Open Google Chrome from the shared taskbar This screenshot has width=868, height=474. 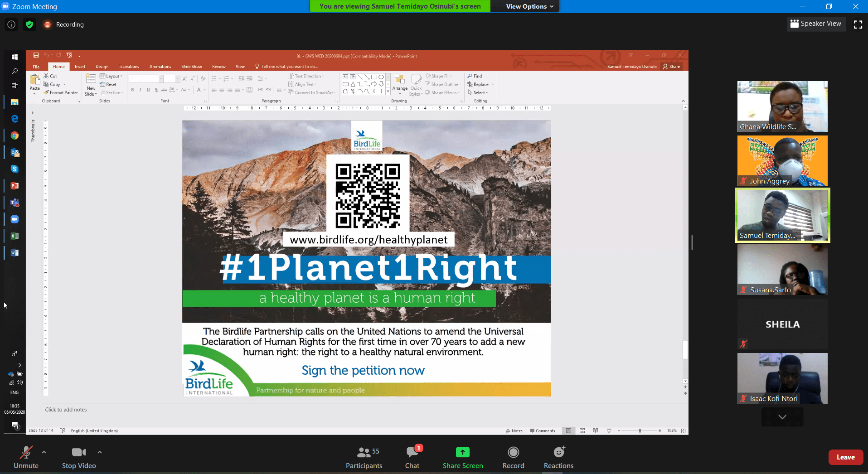pyautogui.click(x=15, y=135)
